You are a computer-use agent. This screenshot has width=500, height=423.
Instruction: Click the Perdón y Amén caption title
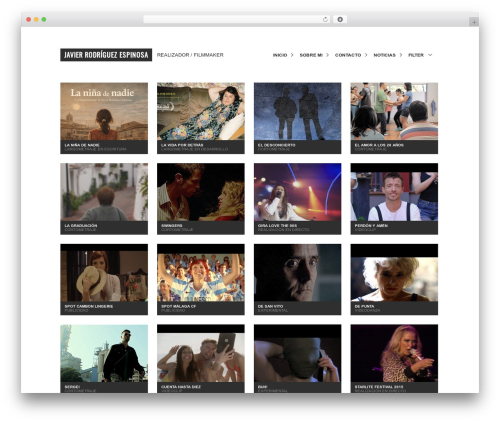pyautogui.click(x=371, y=226)
